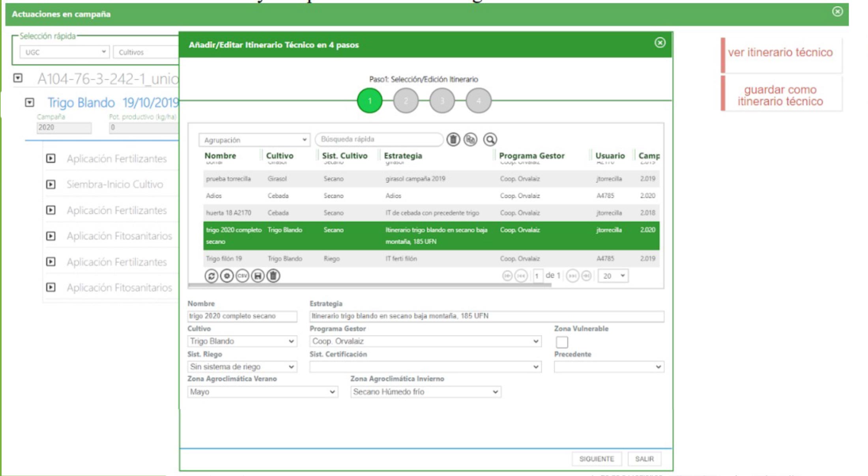
Task: Open the Cultivo dropdown showing Trigo Blando
Action: pyautogui.click(x=242, y=341)
